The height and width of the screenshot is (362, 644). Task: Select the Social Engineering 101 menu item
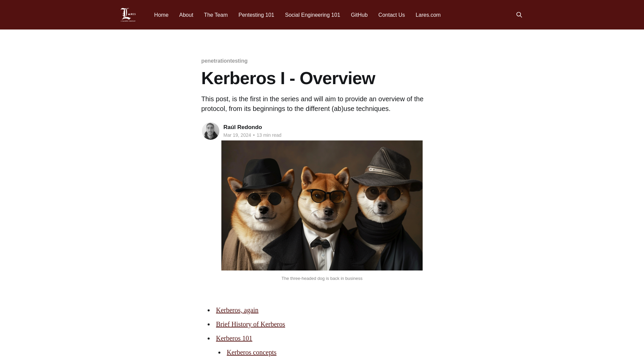312,15
